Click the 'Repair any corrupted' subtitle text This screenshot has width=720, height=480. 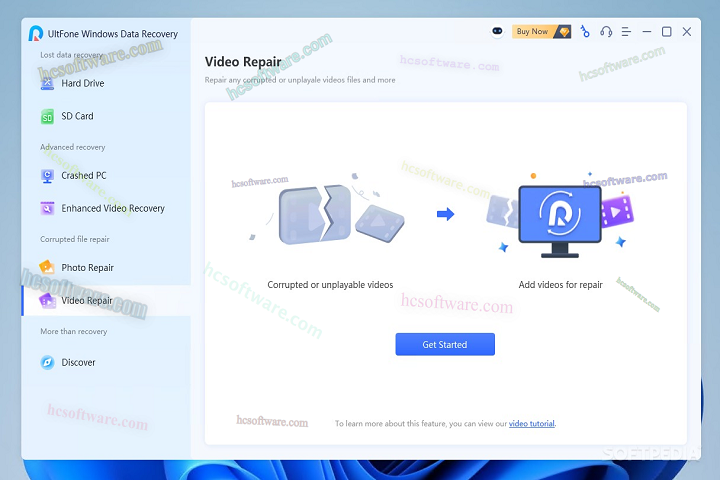point(300,80)
